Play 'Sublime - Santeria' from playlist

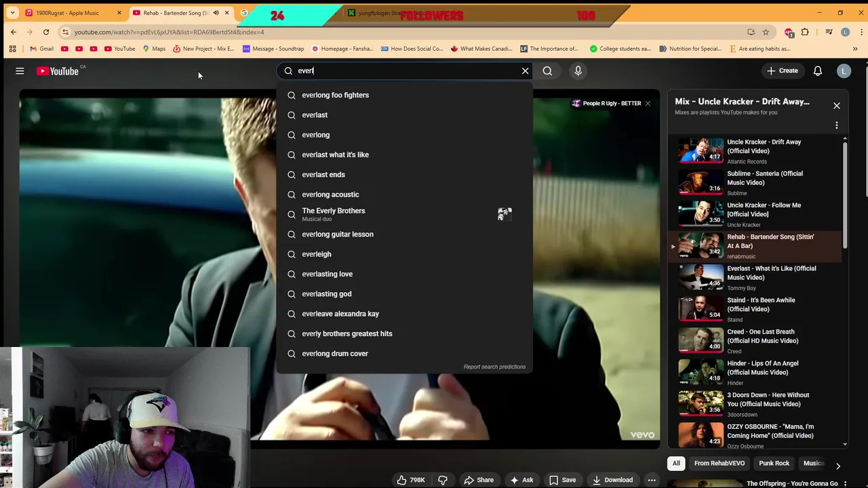pos(756,182)
